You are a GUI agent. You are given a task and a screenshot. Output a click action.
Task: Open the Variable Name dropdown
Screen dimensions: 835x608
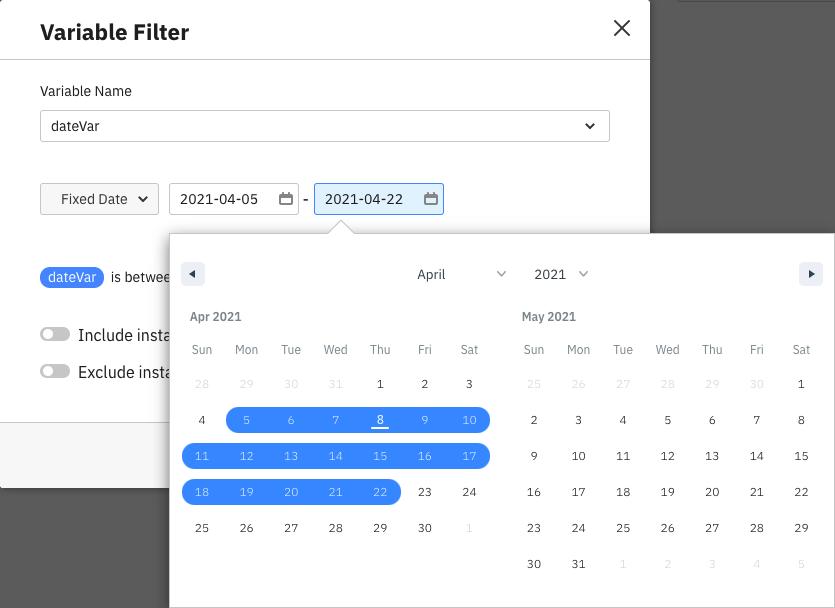(324, 126)
